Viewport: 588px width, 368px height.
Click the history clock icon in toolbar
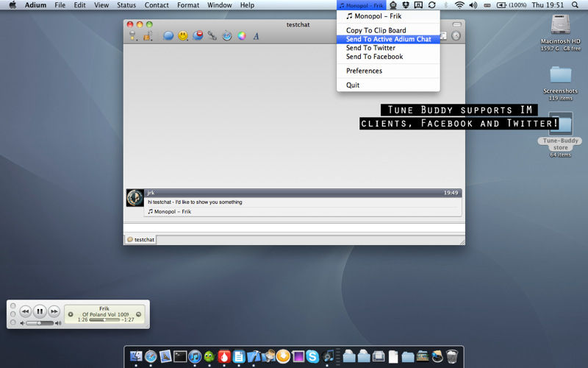tap(456, 35)
